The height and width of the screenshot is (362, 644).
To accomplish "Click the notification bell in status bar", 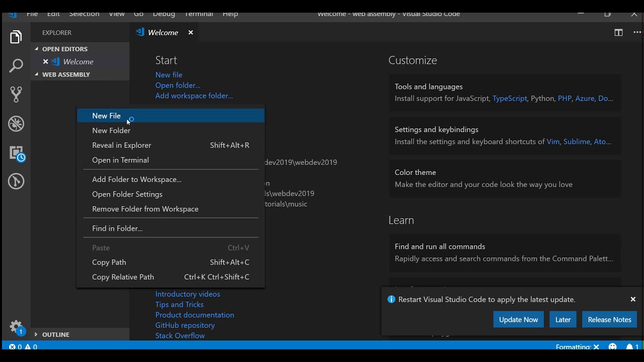I will [629, 347].
